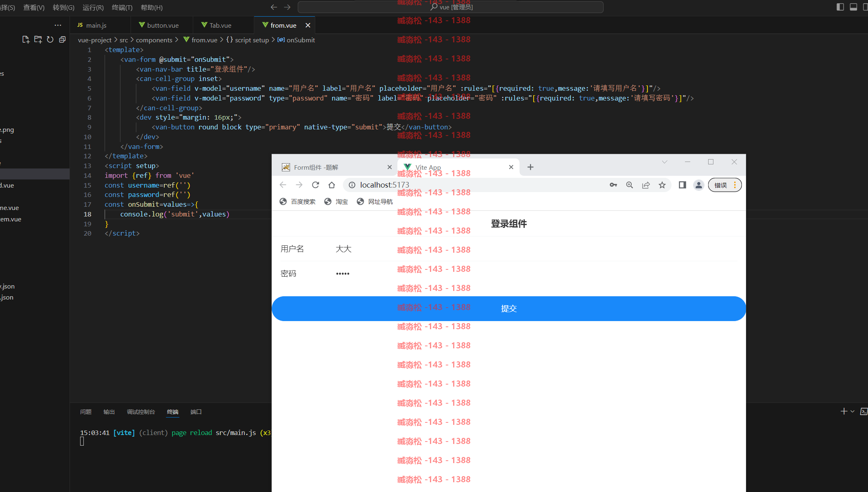The height and width of the screenshot is (492, 868).
Task: Click from.vue in the breadcrumb path
Action: (x=204, y=40)
